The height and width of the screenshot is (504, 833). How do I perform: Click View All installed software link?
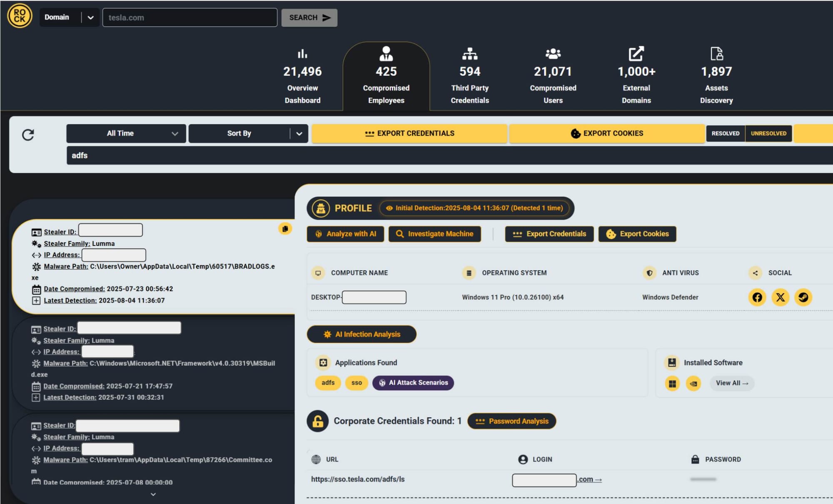point(732,383)
